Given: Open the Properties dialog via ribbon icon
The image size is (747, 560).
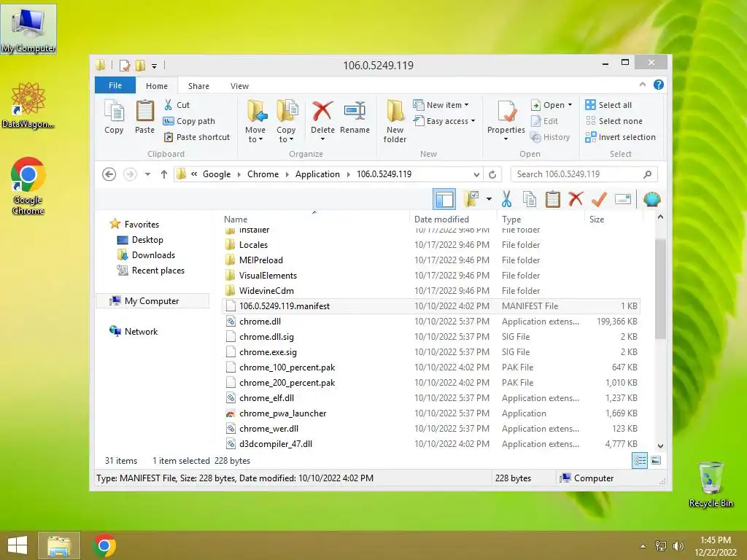Looking at the screenshot, I should (506, 111).
